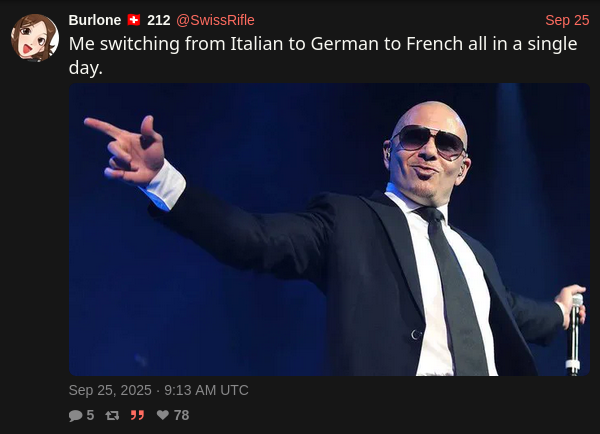Viewport: 600px width, 434px height.
Task: Open the Burlone display name link
Action: [x=95, y=20]
